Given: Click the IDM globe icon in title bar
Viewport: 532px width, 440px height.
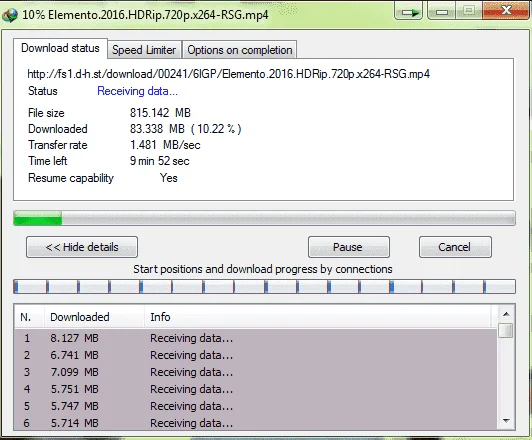Looking at the screenshot, I should [10, 15].
